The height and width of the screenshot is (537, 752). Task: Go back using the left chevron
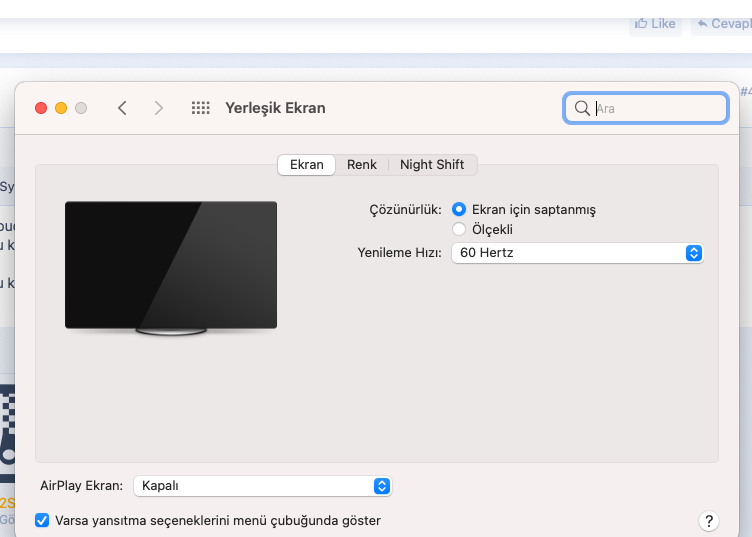tap(122, 108)
